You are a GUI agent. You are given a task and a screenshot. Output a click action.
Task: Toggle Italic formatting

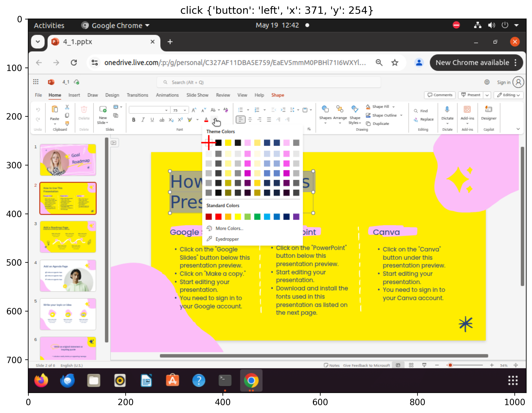coord(143,120)
